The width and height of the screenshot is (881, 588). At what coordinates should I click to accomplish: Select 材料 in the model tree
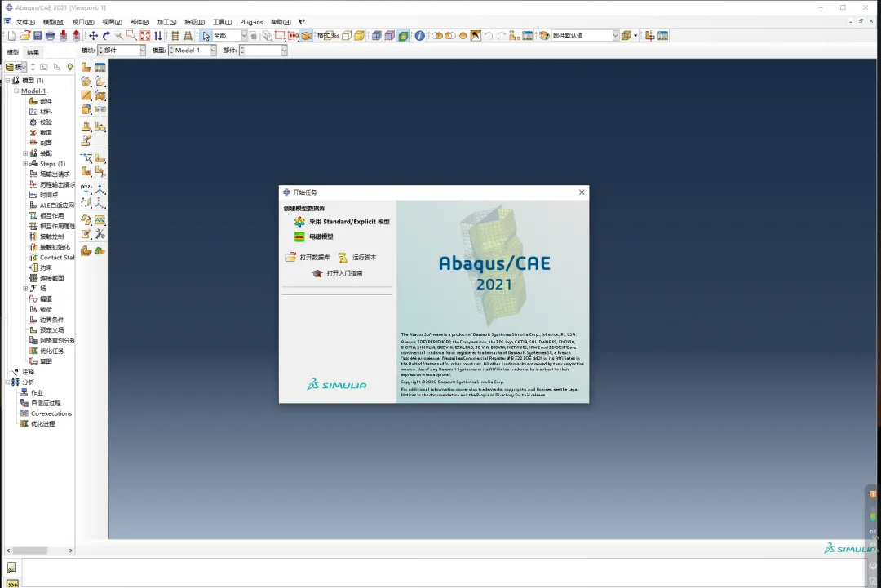tap(46, 112)
